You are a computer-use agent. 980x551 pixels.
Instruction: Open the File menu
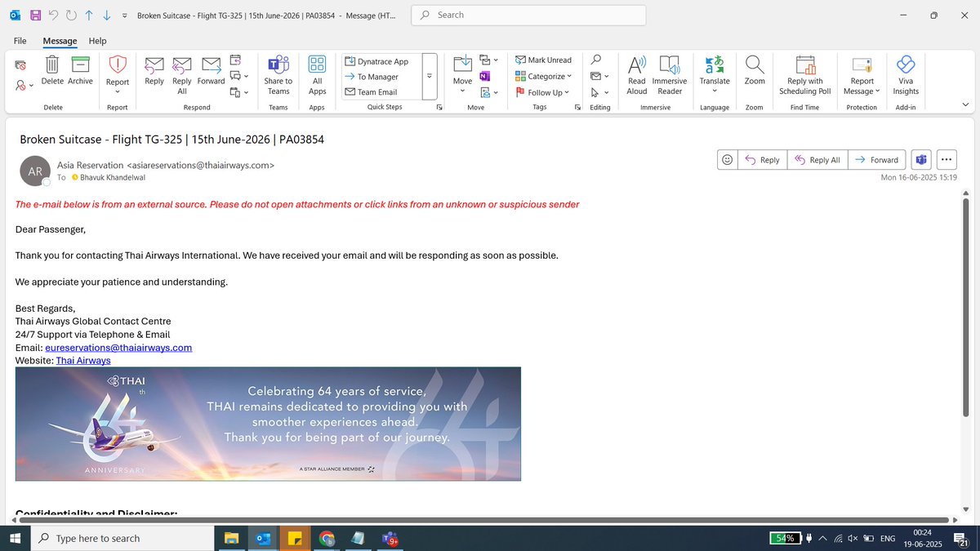coord(20,41)
